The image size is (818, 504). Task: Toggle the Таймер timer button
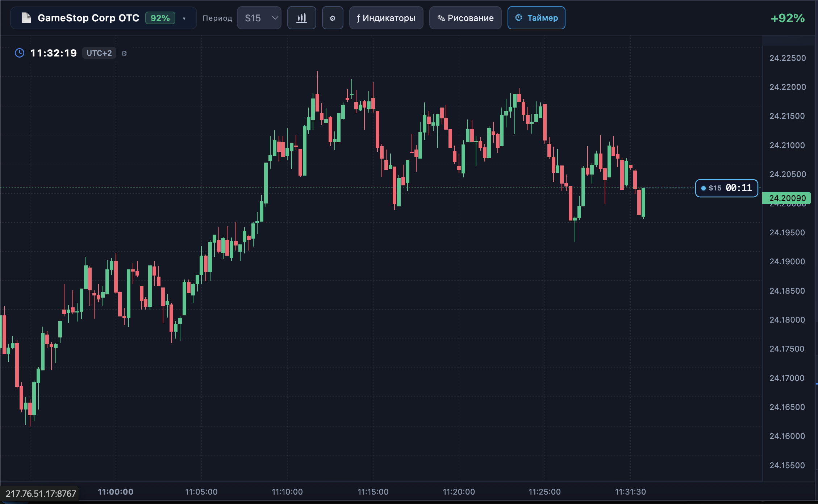pos(537,18)
